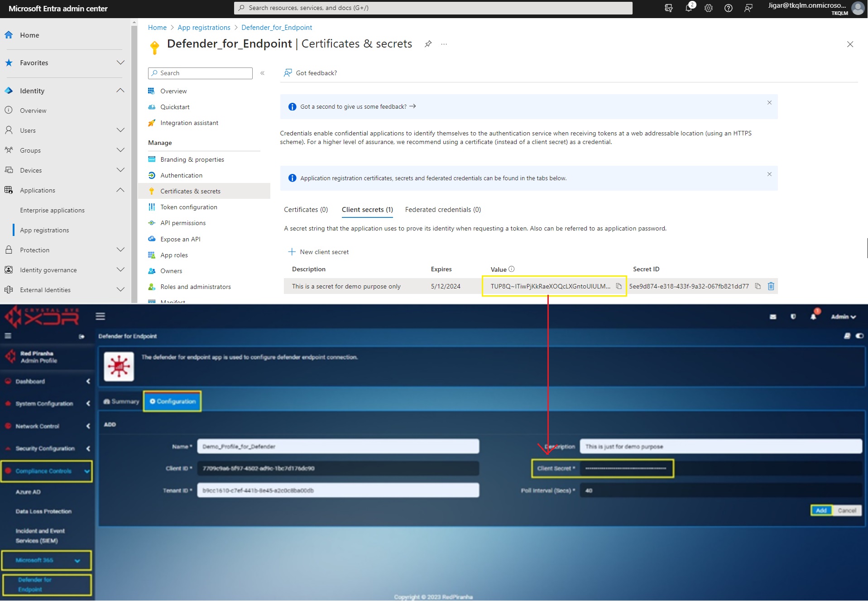The height and width of the screenshot is (601, 868).
Task: Collapse Microsoft 365 submenu in XDR
Action: coord(77,561)
